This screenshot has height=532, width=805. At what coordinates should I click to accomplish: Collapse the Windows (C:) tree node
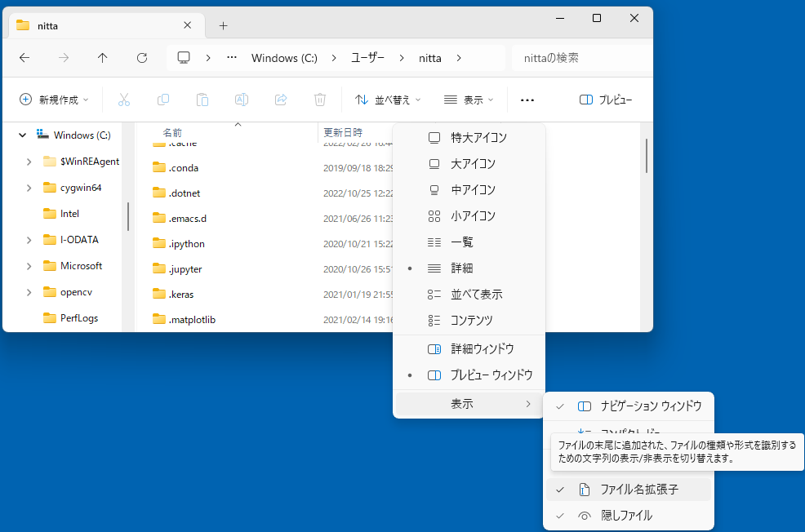[x=23, y=135]
